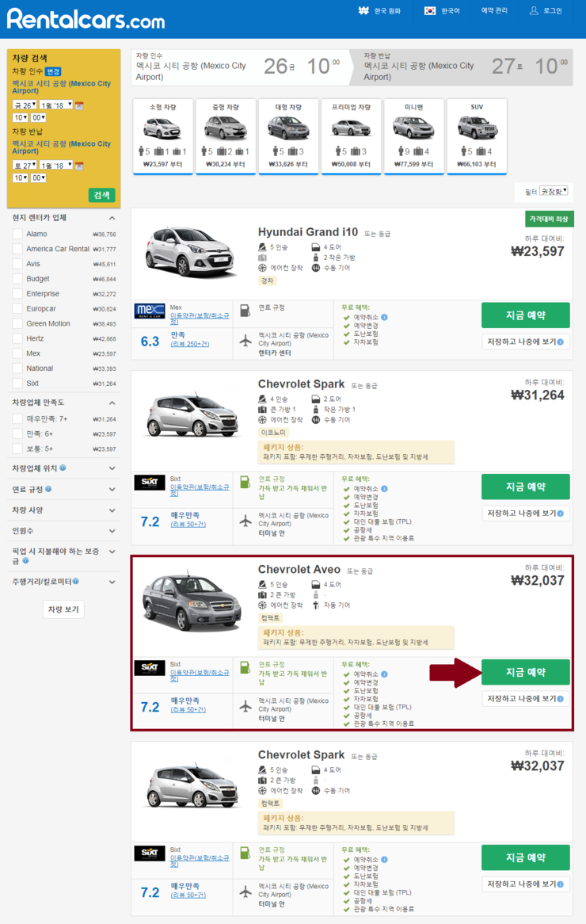
Task: Click info icon next to Aveo 예약취소
Action: [385, 674]
